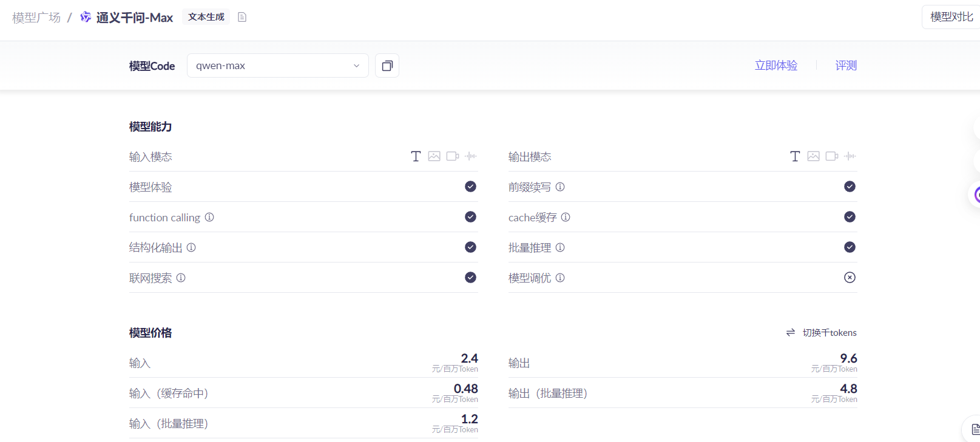The width and height of the screenshot is (980, 442).
Task: Click the 模型体验 label
Action: coord(150,187)
